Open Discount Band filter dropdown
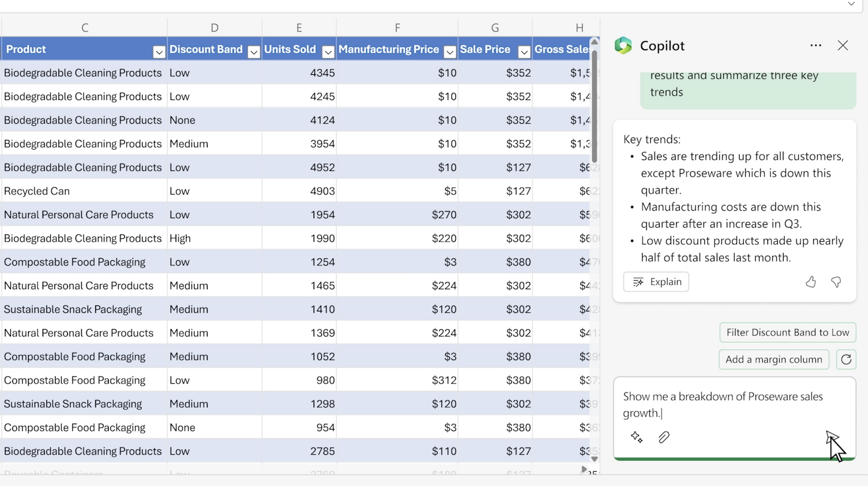Viewport: 868px width, 486px height. coord(254,52)
